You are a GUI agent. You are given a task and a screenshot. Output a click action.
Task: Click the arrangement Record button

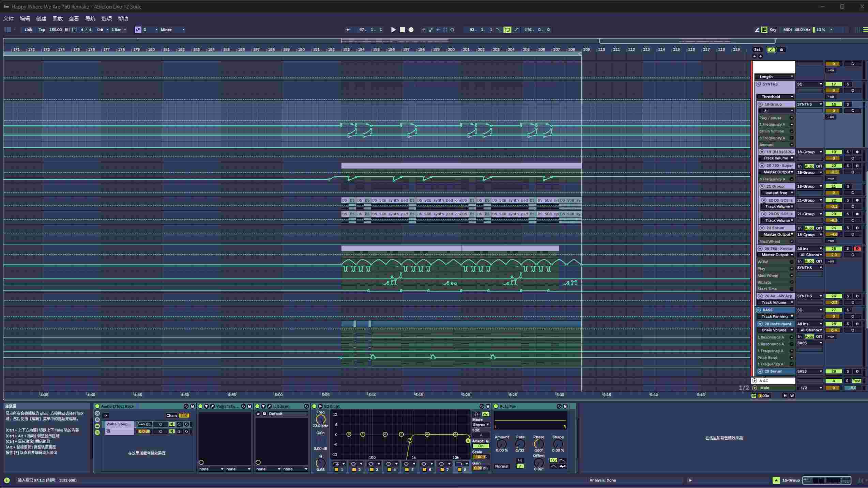click(411, 30)
